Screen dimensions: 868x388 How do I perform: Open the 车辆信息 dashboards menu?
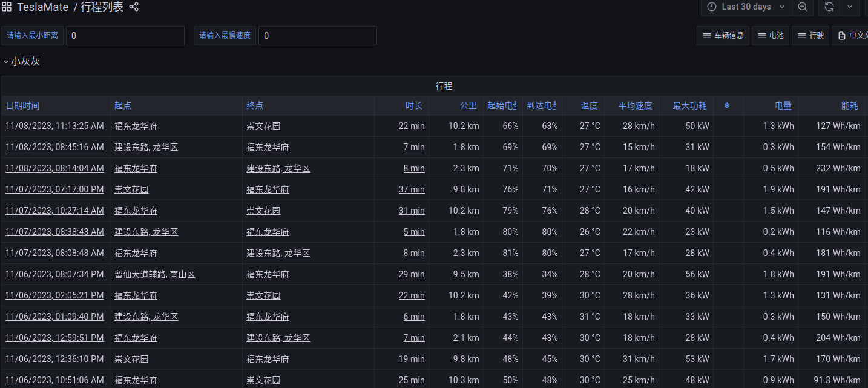tap(723, 36)
